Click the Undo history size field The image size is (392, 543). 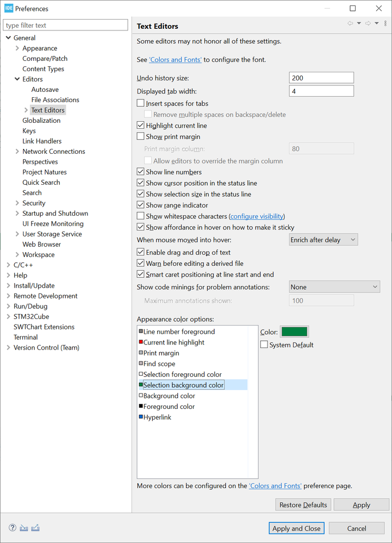pyautogui.click(x=321, y=78)
